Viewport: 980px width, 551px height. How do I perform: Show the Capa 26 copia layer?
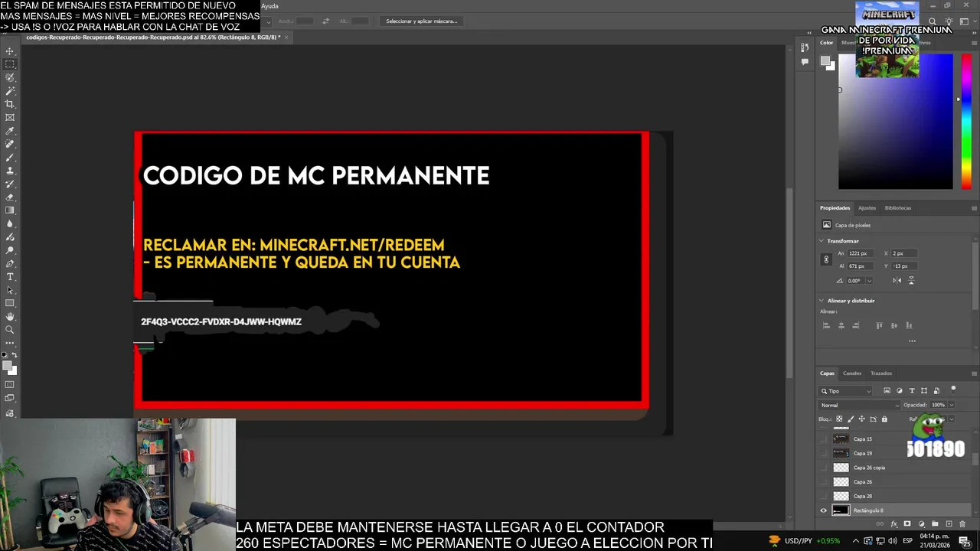824,468
